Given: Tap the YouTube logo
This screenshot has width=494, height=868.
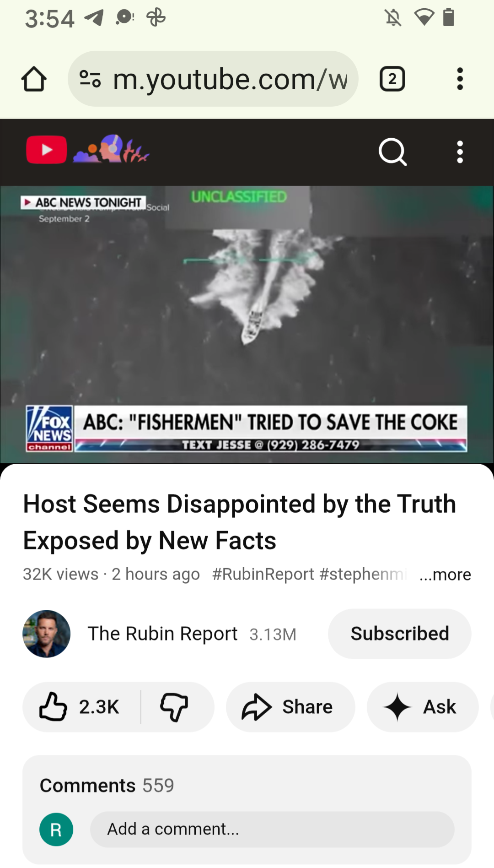Looking at the screenshot, I should [x=47, y=150].
